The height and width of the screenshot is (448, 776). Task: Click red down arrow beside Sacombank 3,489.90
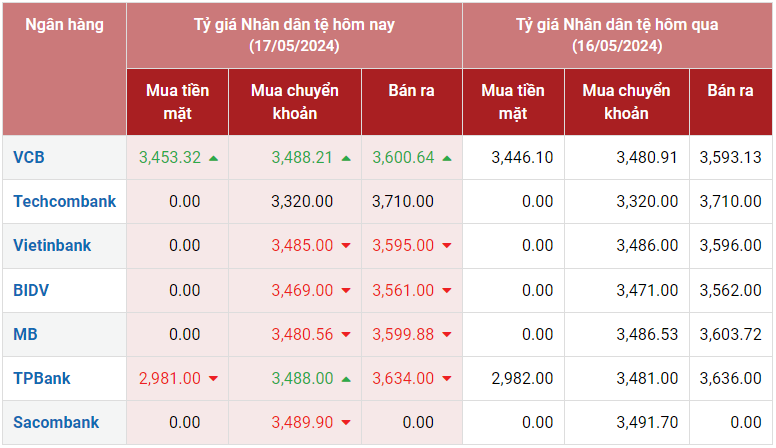[346, 423]
